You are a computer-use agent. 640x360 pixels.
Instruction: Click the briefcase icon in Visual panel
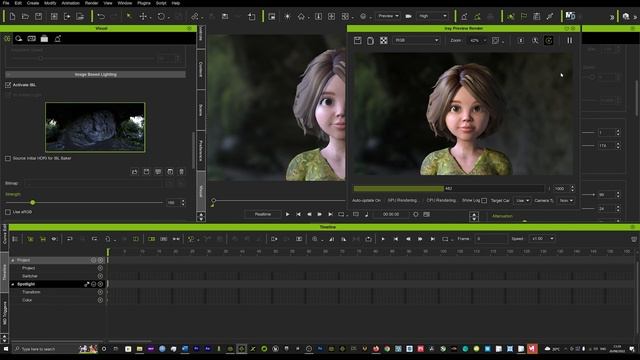(44, 38)
